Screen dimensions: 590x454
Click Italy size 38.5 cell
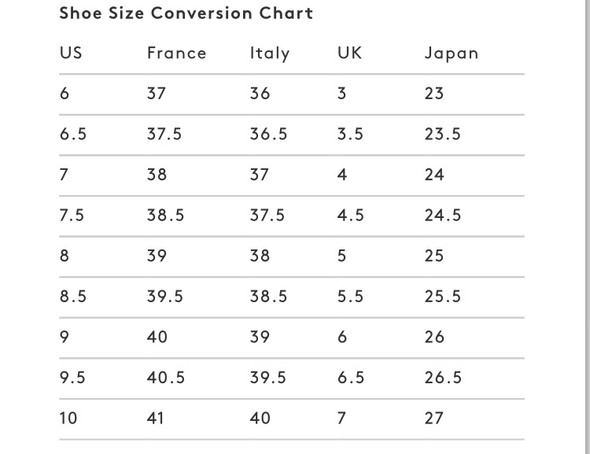pos(268,296)
